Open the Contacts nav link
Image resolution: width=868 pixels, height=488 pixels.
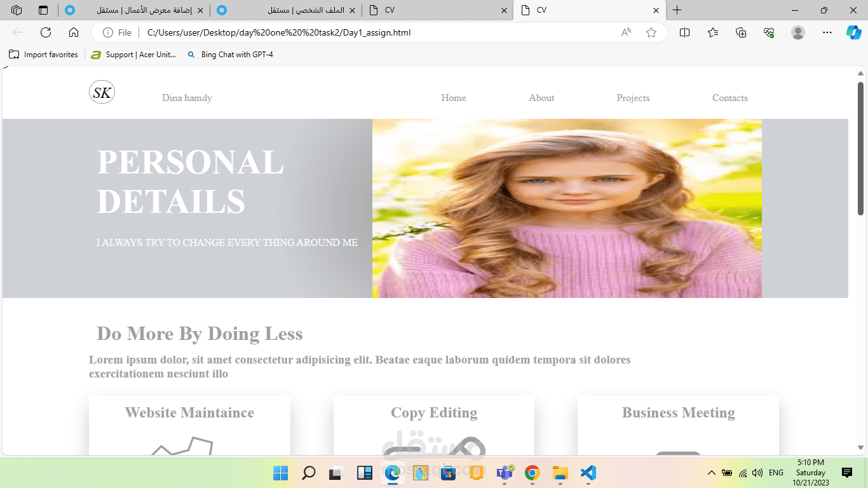tap(729, 98)
